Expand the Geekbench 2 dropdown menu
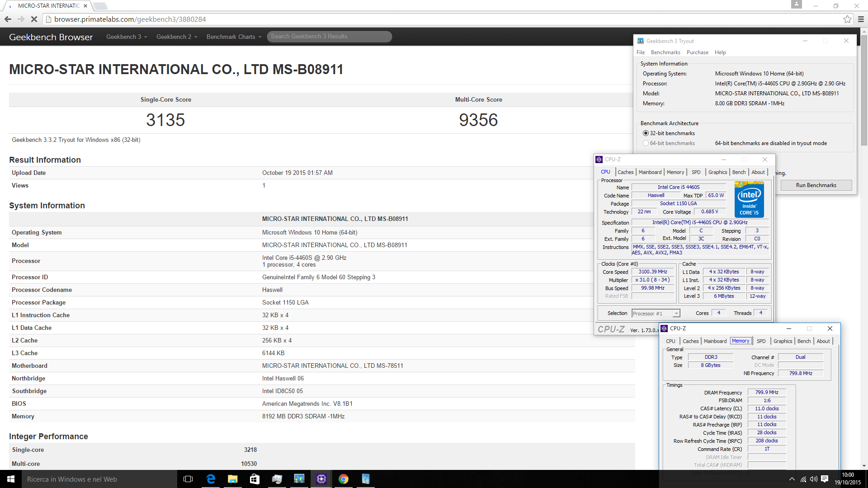868x488 pixels. [x=177, y=37]
